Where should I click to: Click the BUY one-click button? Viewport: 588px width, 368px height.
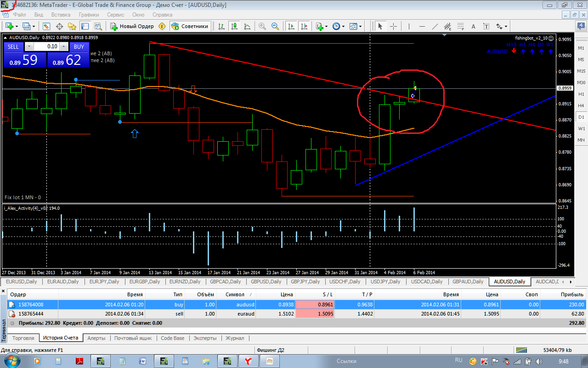(x=79, y=46)
